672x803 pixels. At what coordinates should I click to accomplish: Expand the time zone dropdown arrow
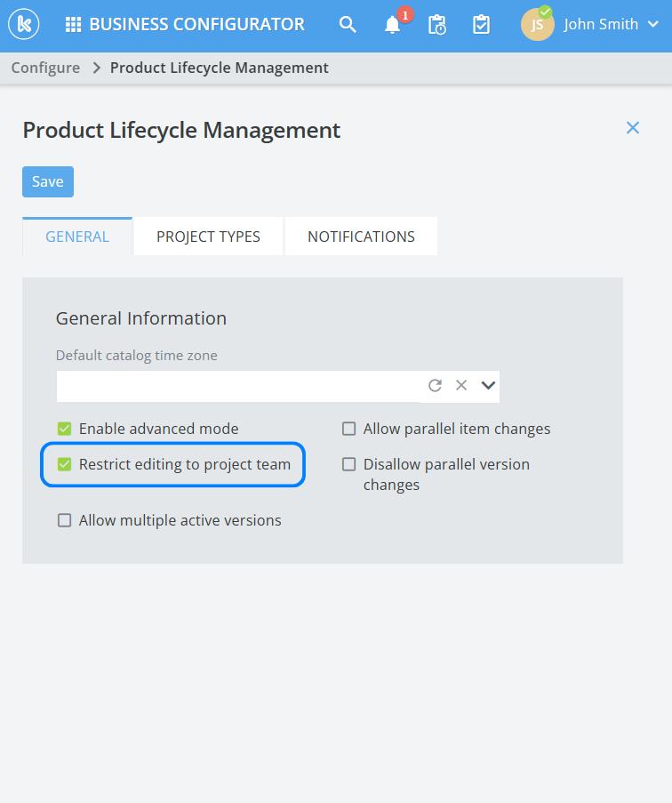[x=488, y=385]
